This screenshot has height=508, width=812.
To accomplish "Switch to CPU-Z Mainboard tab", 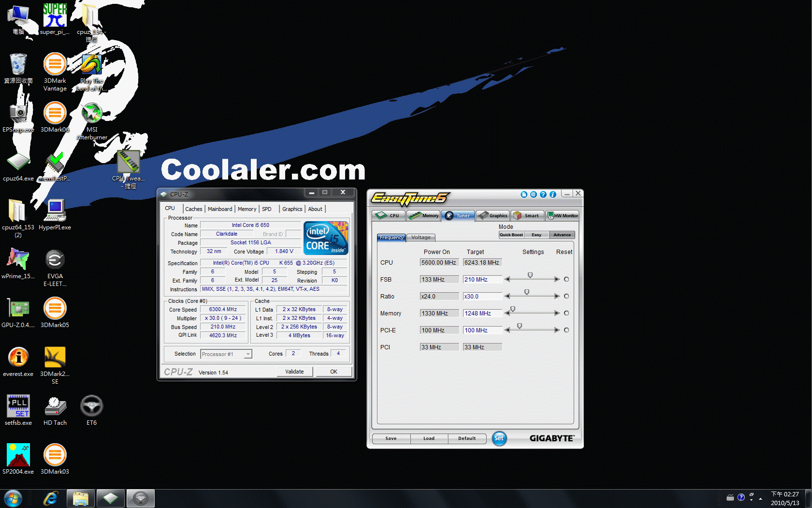I will pos(220,209).
